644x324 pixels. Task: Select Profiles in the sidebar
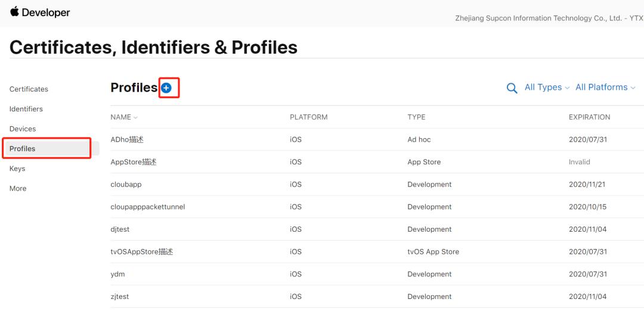click(23, 149)
